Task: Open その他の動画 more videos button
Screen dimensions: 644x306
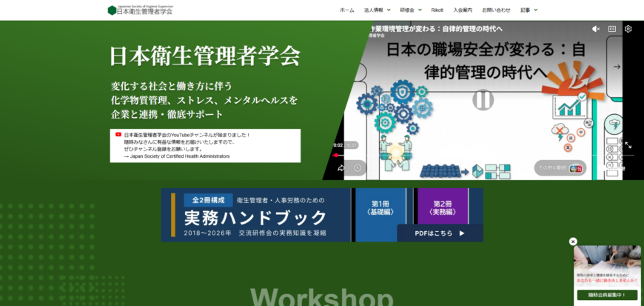Action: pyautogui.click(x=560, y=167)
